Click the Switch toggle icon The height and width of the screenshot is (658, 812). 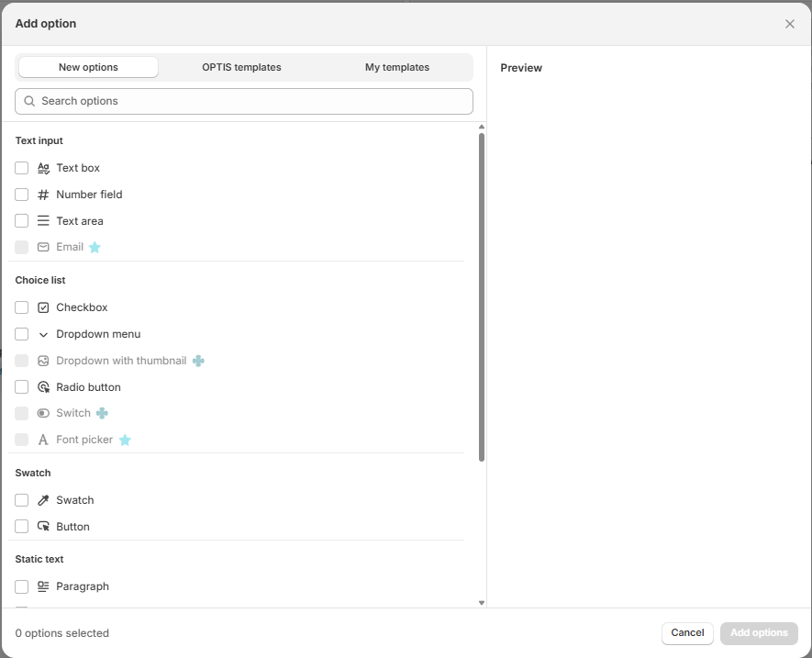43,414
